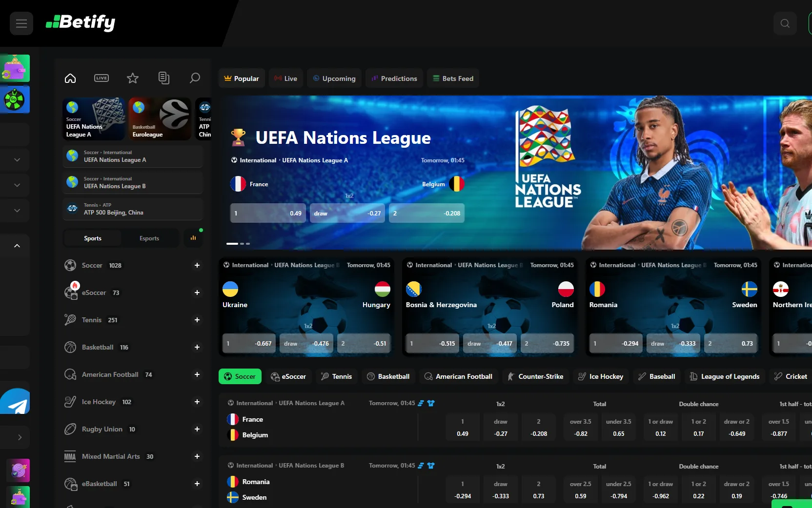Select the Bets Feed tab

tap(453, 78)
